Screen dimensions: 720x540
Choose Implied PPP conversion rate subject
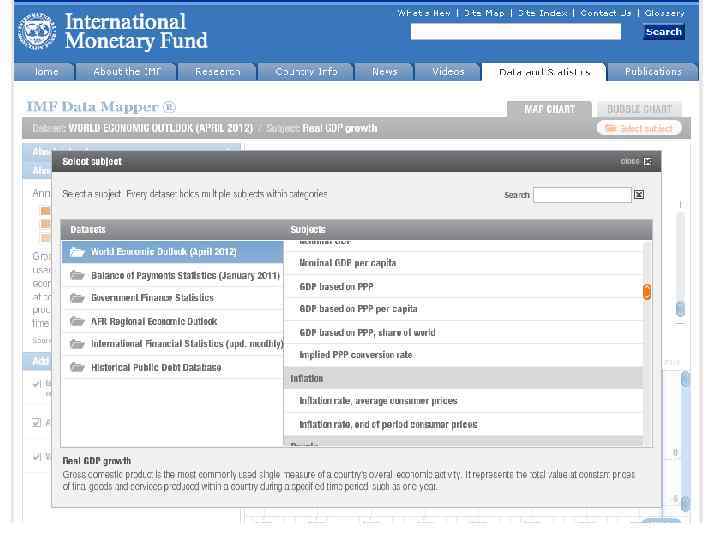click(463, 355)
